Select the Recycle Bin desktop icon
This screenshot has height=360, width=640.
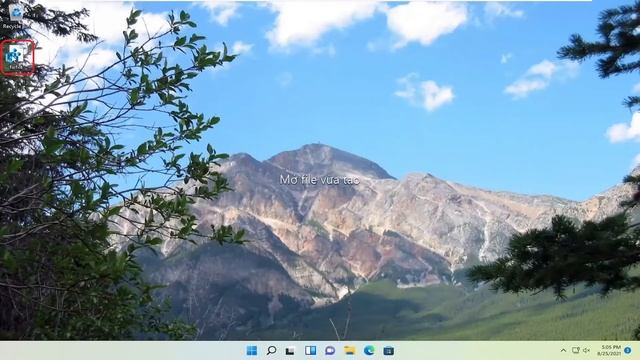[16, 16]
